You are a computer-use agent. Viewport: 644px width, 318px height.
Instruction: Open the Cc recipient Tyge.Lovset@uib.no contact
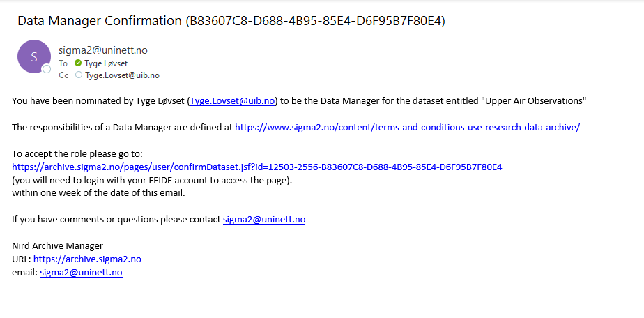[x=122, y=75]
